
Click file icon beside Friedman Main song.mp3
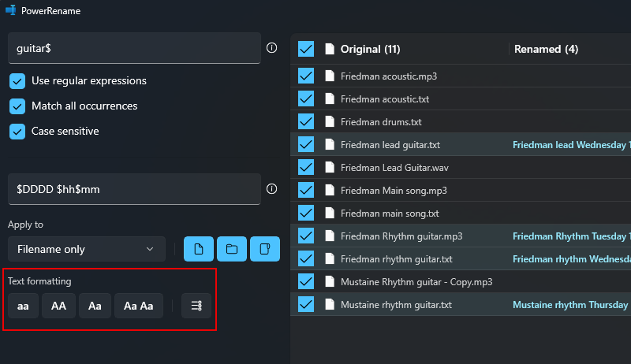[x=330, y=191]
